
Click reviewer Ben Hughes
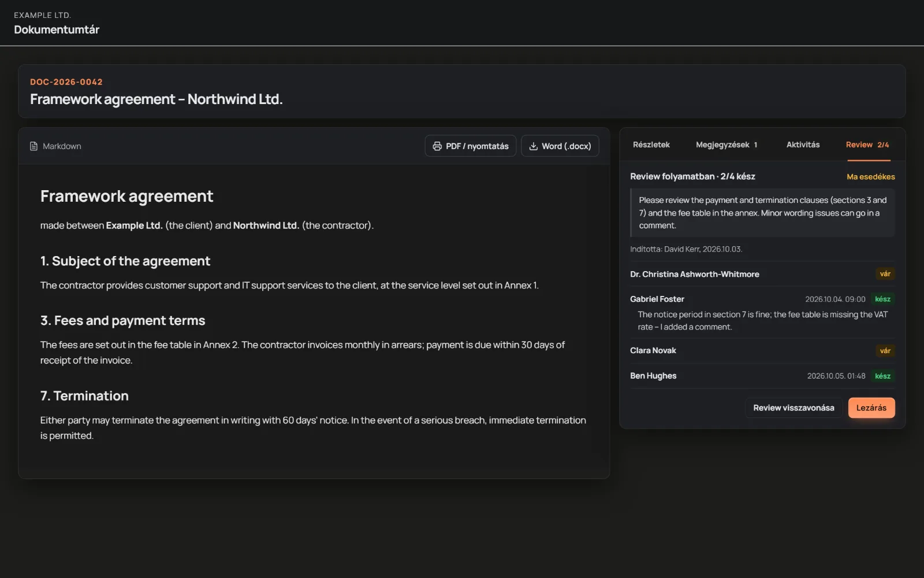653,376
